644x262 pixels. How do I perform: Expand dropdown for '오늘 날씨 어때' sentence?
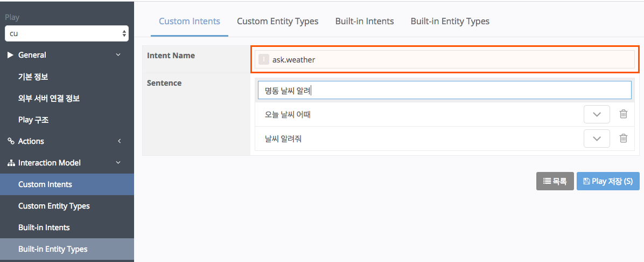pyautogui.click(x=597, y=114)
